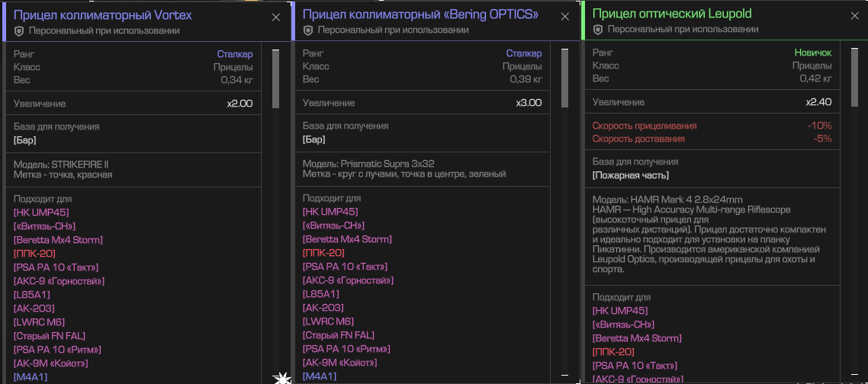Open [PSA PA 10 «Такт»] in Bering OPTICS panel

tap(345, 267)
